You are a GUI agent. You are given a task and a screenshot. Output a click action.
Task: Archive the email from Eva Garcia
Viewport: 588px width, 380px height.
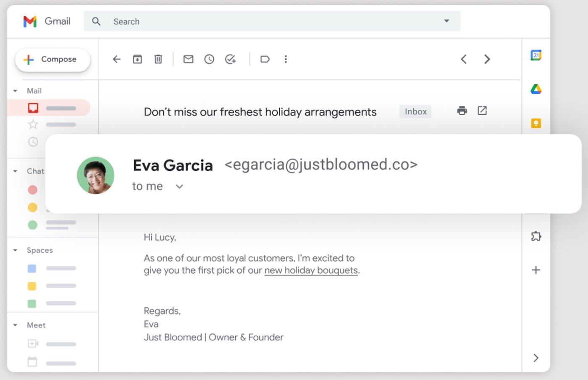[137, 59]
